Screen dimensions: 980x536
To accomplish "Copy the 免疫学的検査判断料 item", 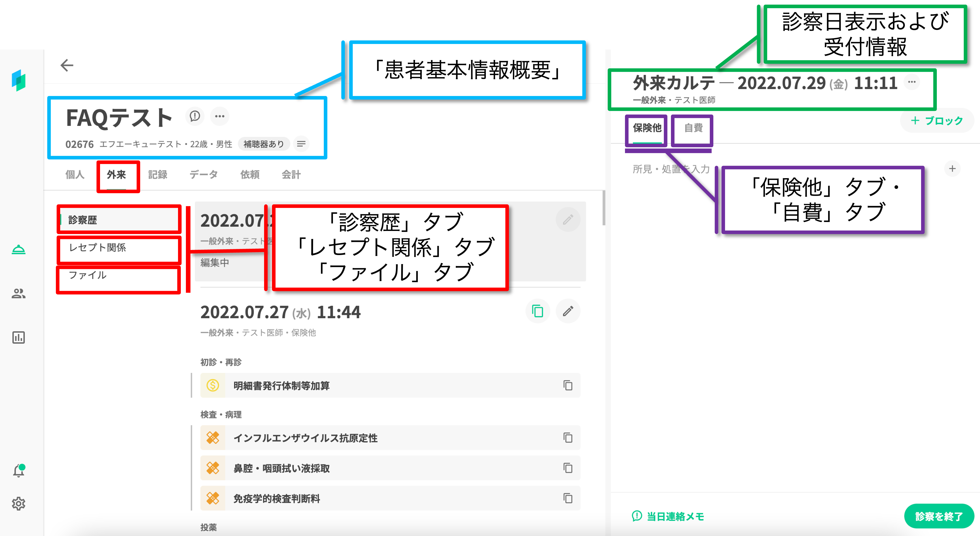I will (568, 498).
